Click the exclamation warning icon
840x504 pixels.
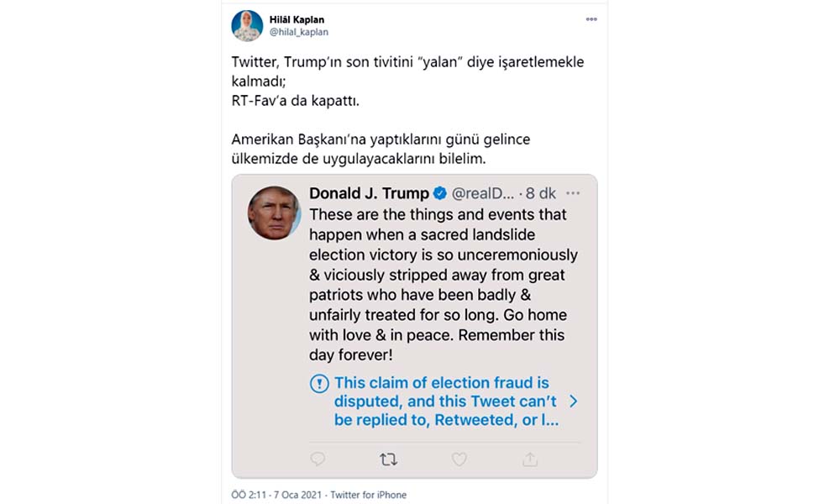[x=319, y=384]
